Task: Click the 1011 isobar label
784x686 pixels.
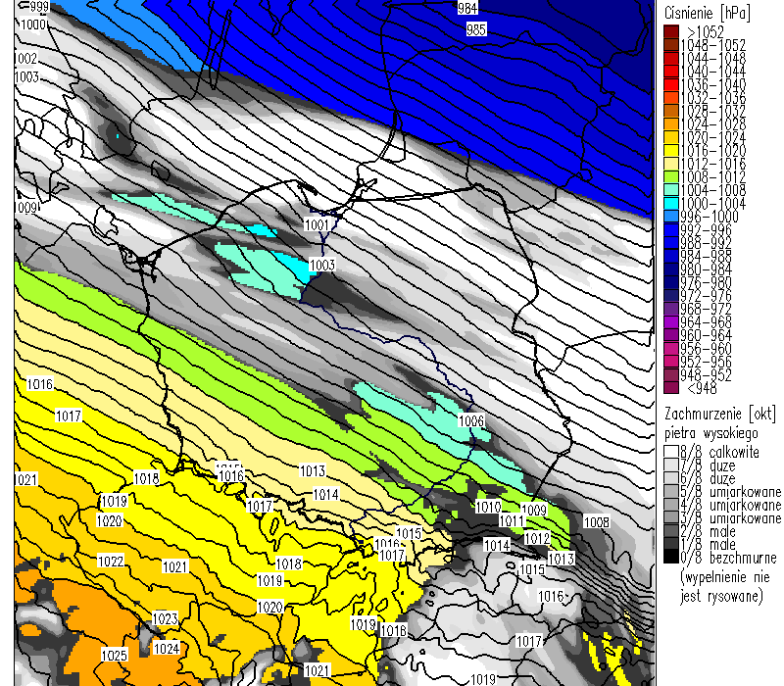Action: point(512,520)
